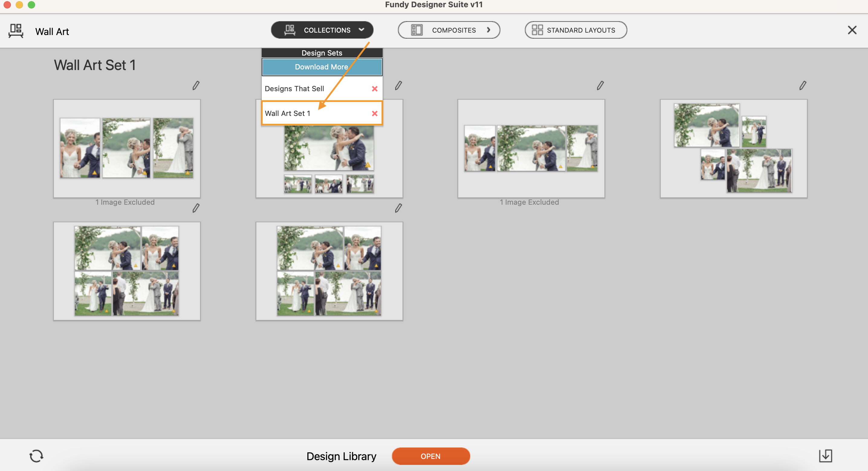This screenshot has width=868, height=471.
Task: Select bottom-middle four-image grid layout
Action: click(x=329, y=271)
